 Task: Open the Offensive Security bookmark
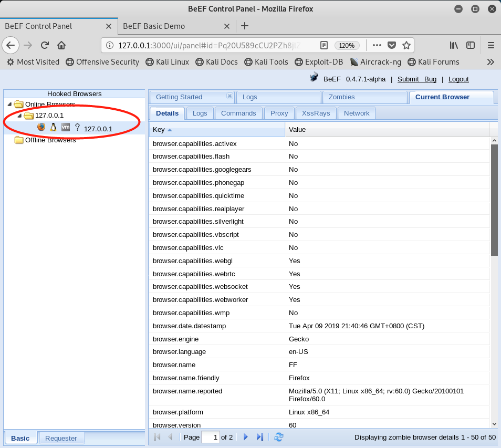[102, 62]
